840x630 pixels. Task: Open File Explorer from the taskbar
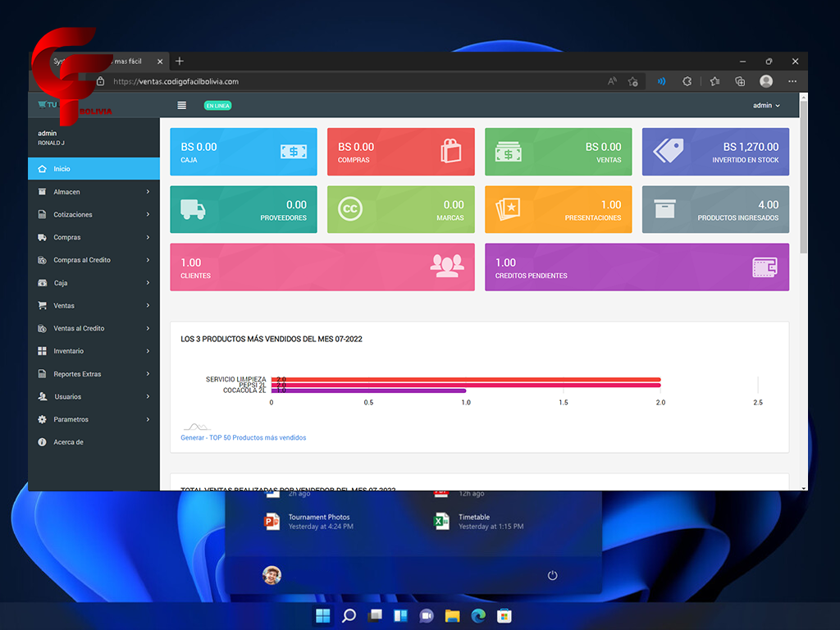coord(452,615)
